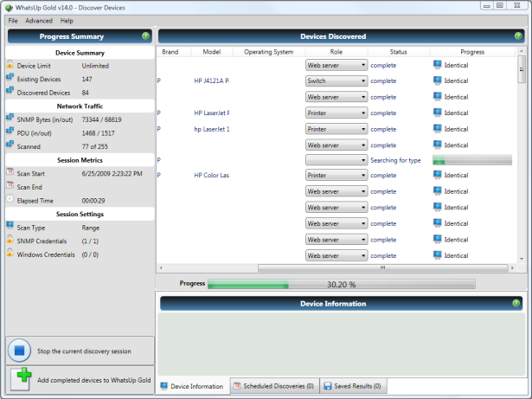Click the help icon in Devices Discovered header
532x399 pixels.
tap(516, 36)
